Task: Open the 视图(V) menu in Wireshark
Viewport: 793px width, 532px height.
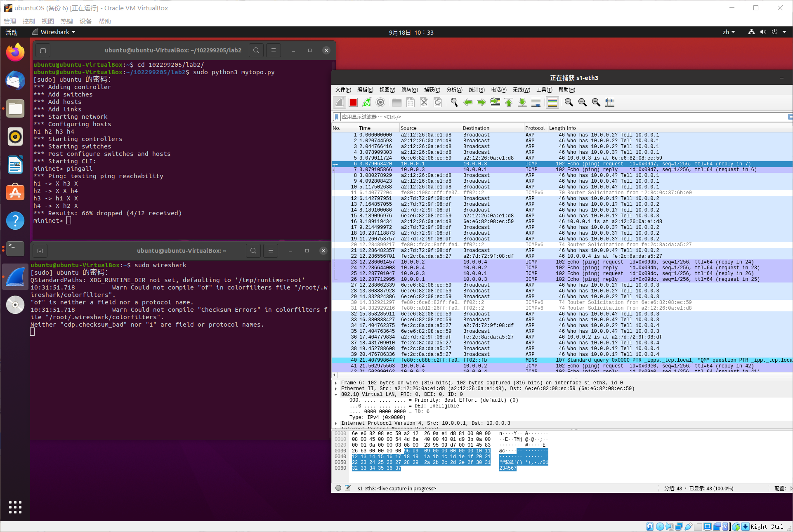Action: 387,89
